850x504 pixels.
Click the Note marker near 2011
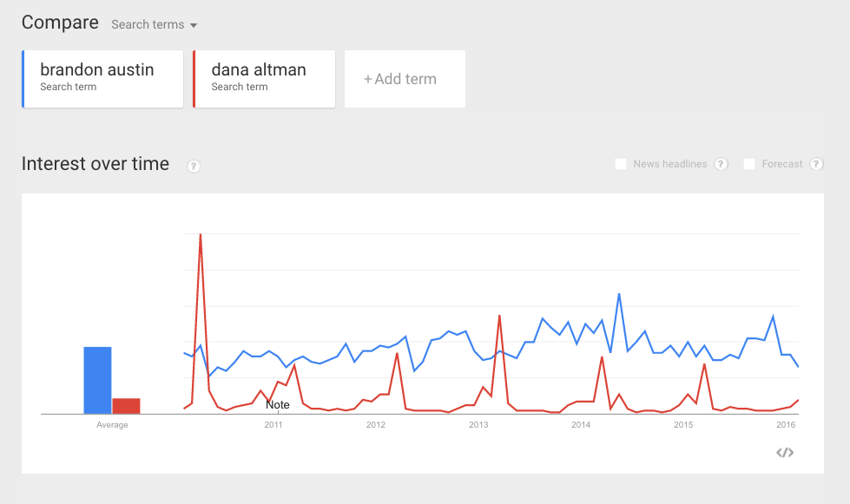point(278,405)
